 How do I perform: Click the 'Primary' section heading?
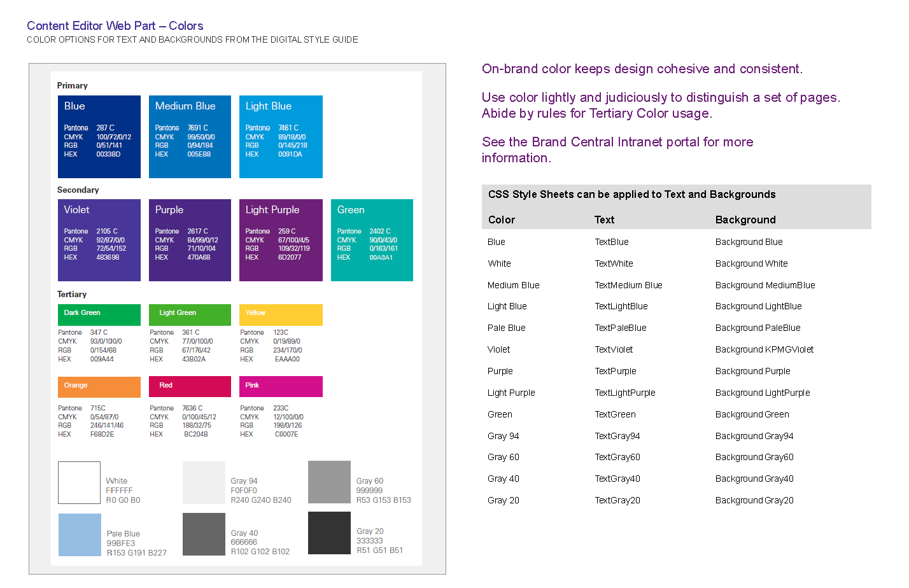(73, 86)
